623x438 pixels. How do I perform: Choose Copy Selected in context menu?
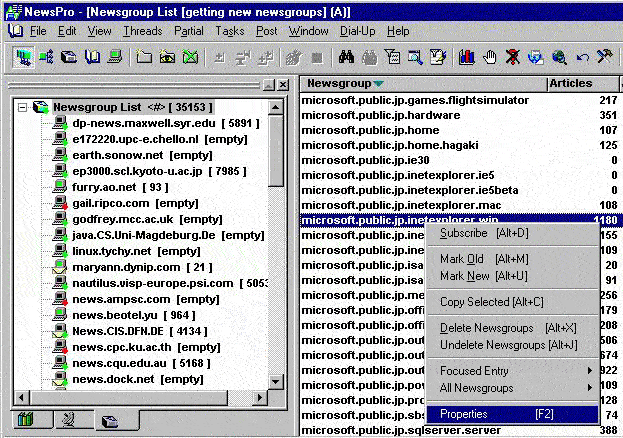(x=513, y=302)
